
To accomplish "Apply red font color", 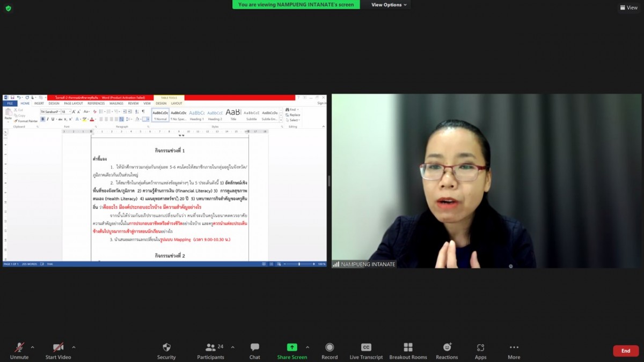I will point(92,119).
